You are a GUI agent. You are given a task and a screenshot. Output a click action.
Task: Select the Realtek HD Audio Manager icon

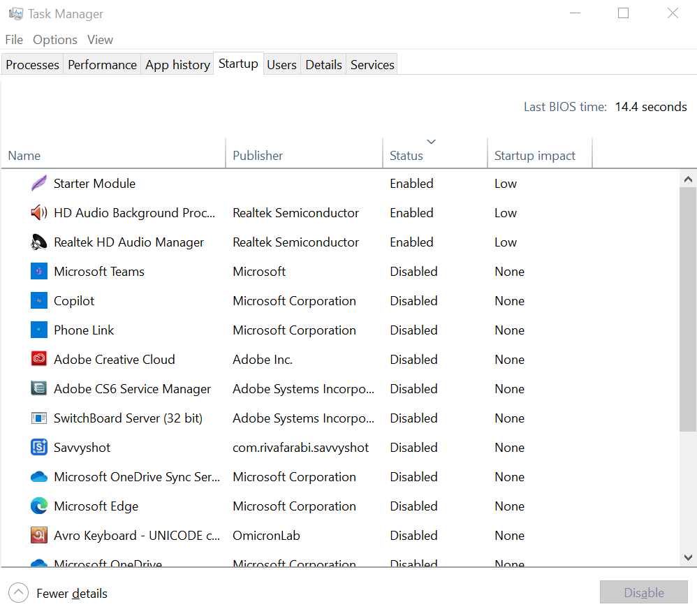click(39, 242)
